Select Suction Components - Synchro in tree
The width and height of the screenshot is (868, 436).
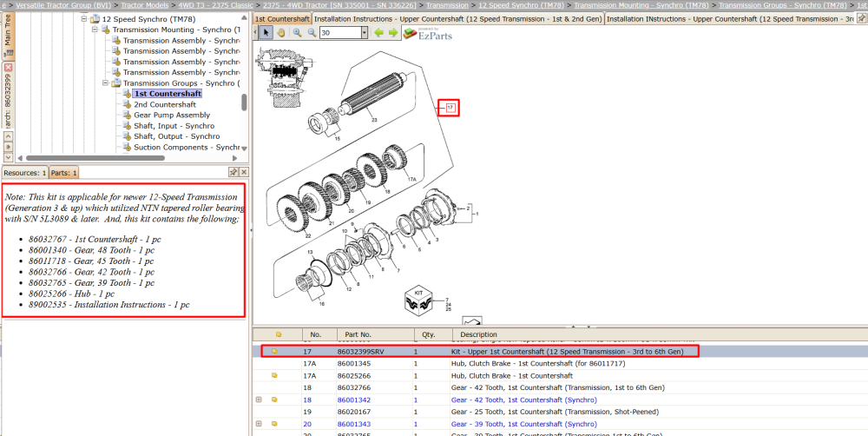[187, 148]
